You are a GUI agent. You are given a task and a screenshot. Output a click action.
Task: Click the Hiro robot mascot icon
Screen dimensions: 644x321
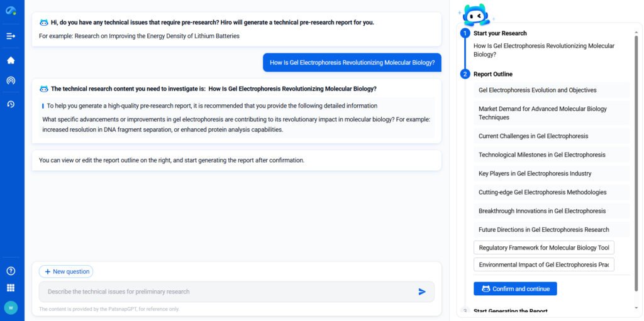(477, 14)
